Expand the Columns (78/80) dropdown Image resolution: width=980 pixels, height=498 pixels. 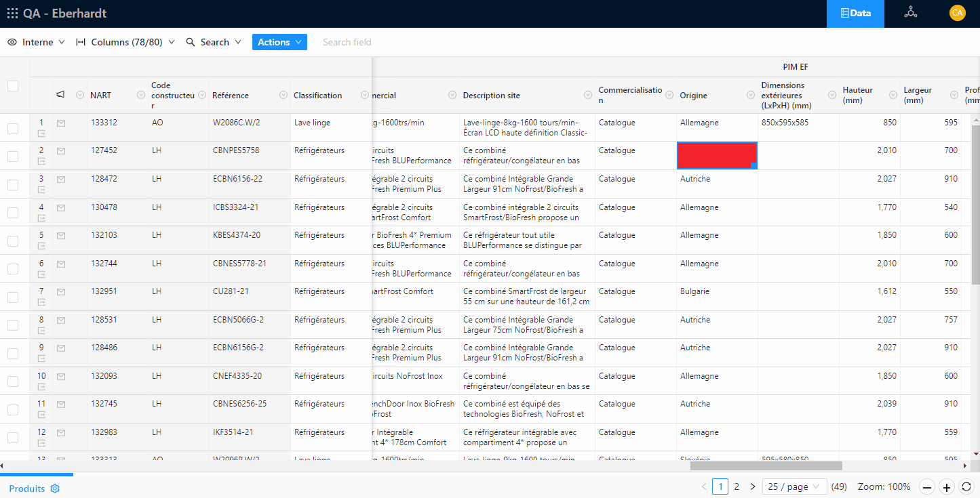pyautogui.click(x=125, y=42)
